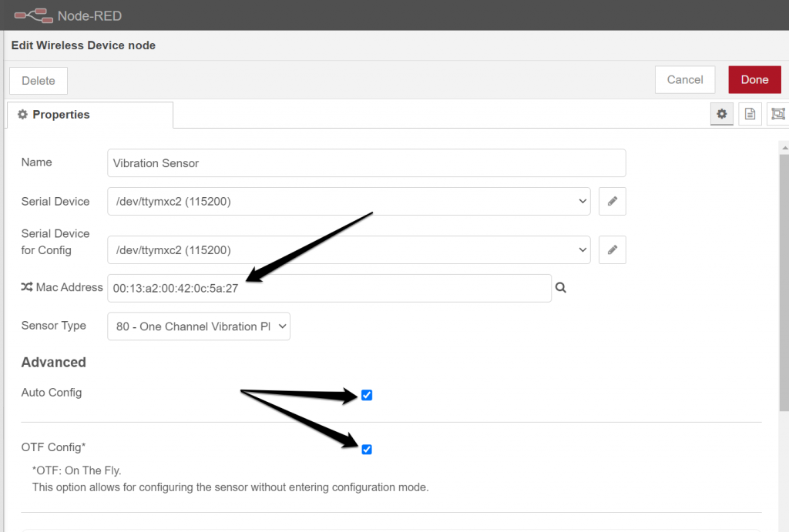Click the Mac Address input field
This screenshot has width=789, height=532.
coord(330,288)
